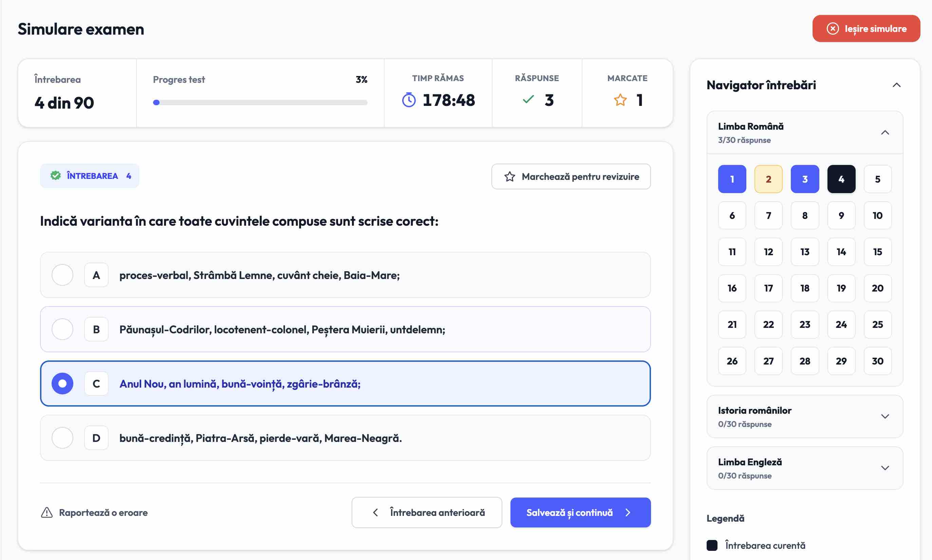The width and height of the screenshot is (932, 560).
Task: Navigate to question 6
Action: click(732, 216)
